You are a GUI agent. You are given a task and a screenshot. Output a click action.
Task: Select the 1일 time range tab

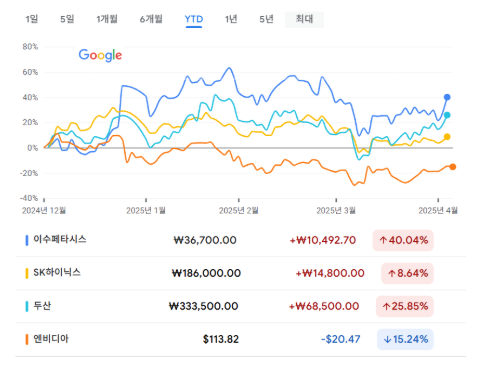[x=32, y=19]
